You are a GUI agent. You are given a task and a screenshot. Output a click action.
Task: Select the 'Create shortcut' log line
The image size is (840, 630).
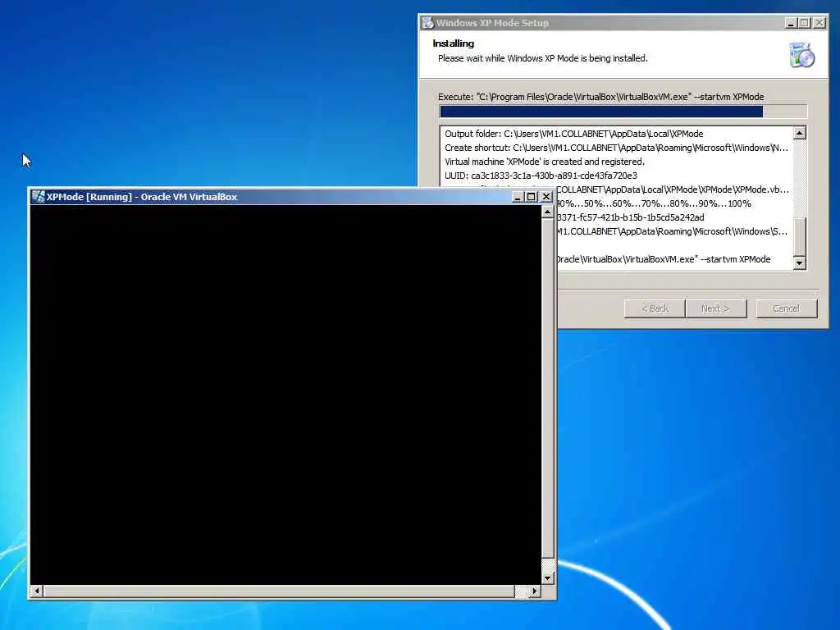click(x=616, y=148)
